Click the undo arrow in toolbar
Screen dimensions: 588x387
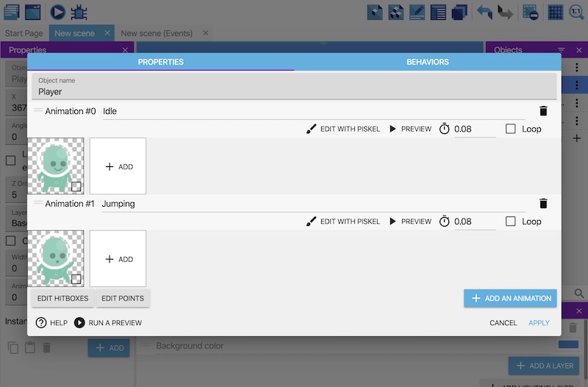[x=484, y=12]
